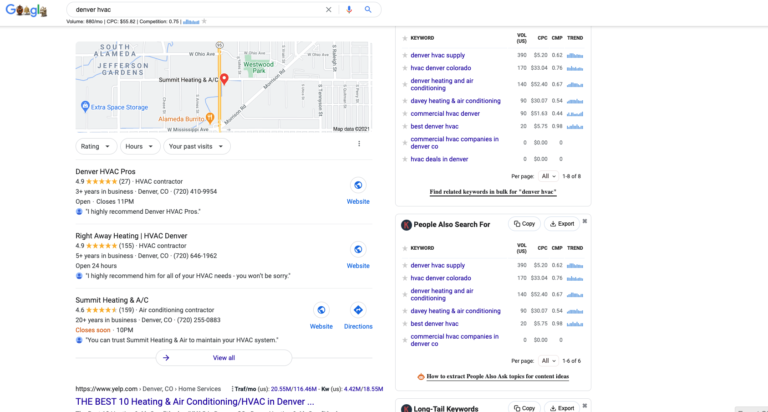Image resolution: width=768 pixels, height=412 pixels.
Task: Star 'denver hvac supply' in People Also Search For
Action: [x=405, y=266]
